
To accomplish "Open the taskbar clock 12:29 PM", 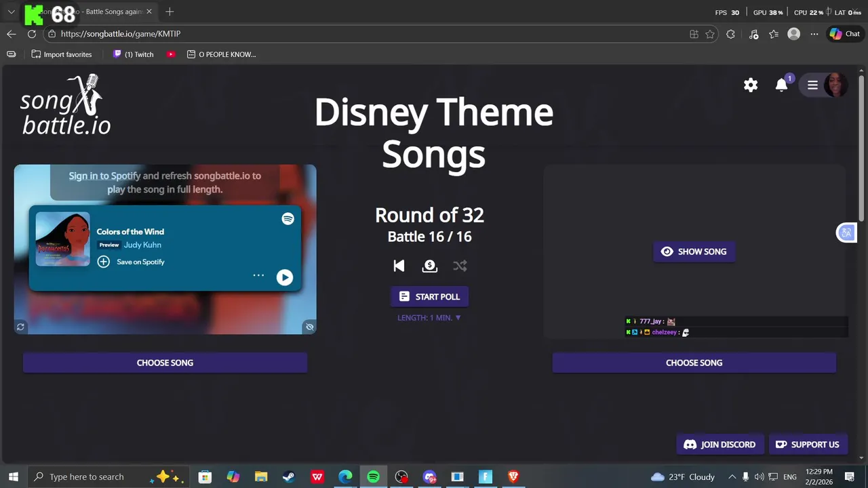I will pyautogui.click(x=819, y=476).
